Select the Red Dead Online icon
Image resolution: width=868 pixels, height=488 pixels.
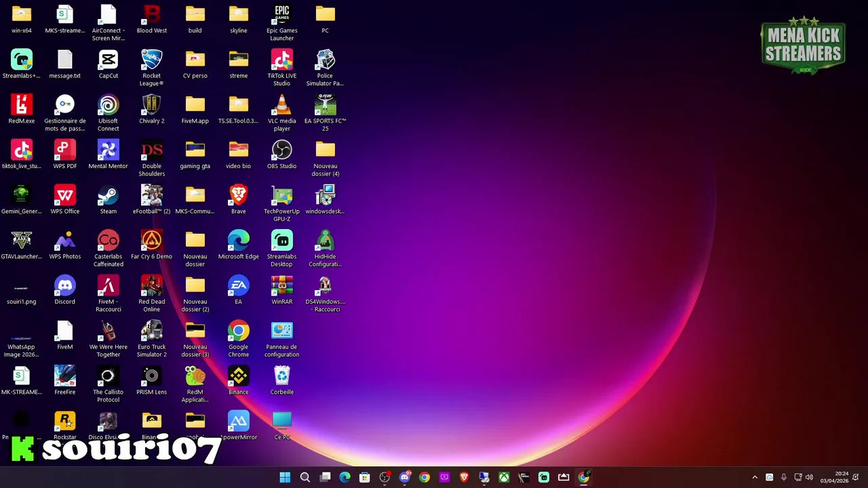coord(152,293)
